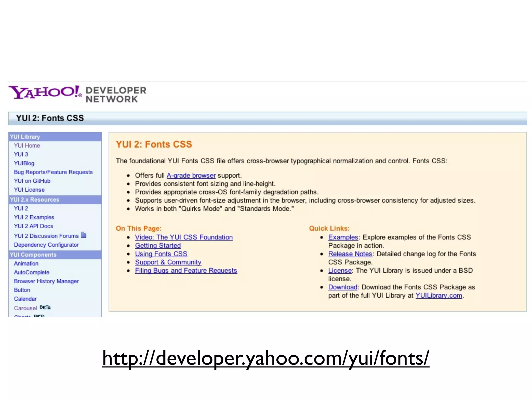The height and width of the screenshot is (399, 532).
Task: Open Filing Bugs and Feature Requests link
Action: 186,270
